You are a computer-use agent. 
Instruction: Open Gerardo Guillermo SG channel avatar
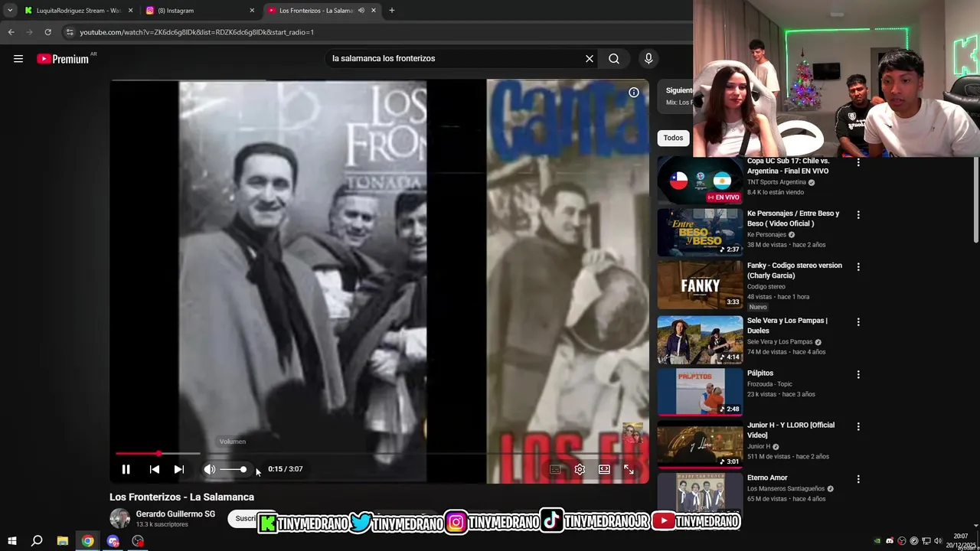click(120, 518)
